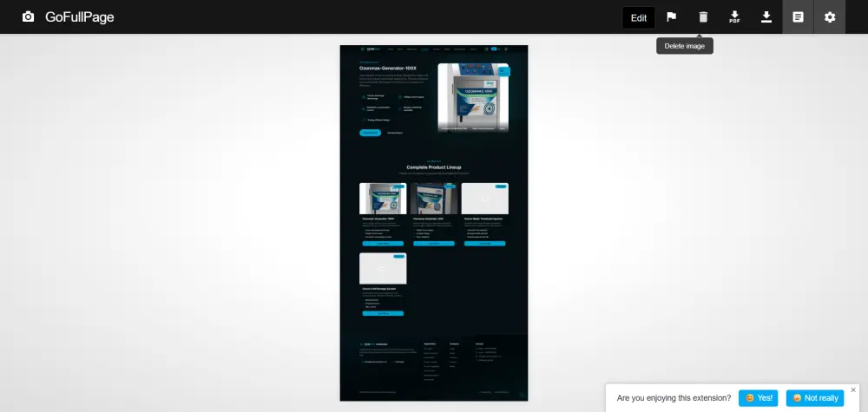Image resolution: width=868 pixels, height=412 pixels.
Task: Download the screenshot as image
Action: click(x=766, y=16)
